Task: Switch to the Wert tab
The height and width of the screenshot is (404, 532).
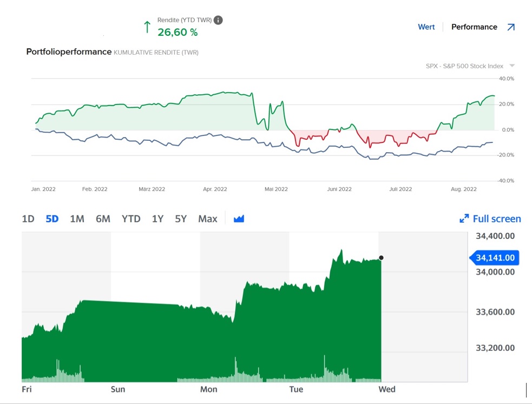Action: [x=426, y=27]
